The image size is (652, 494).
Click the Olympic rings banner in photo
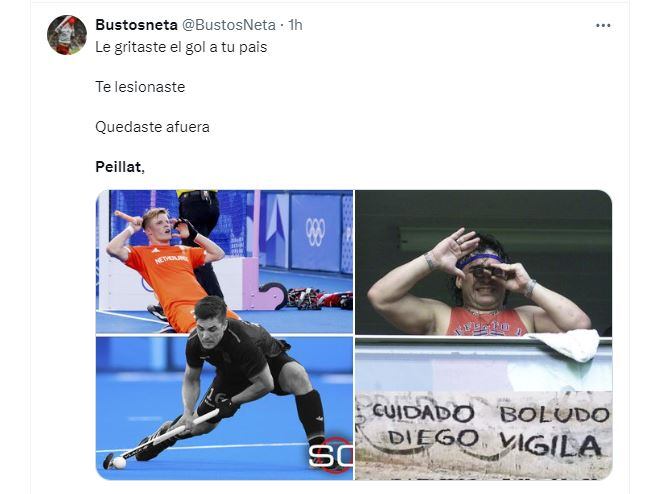pos(316,232)
